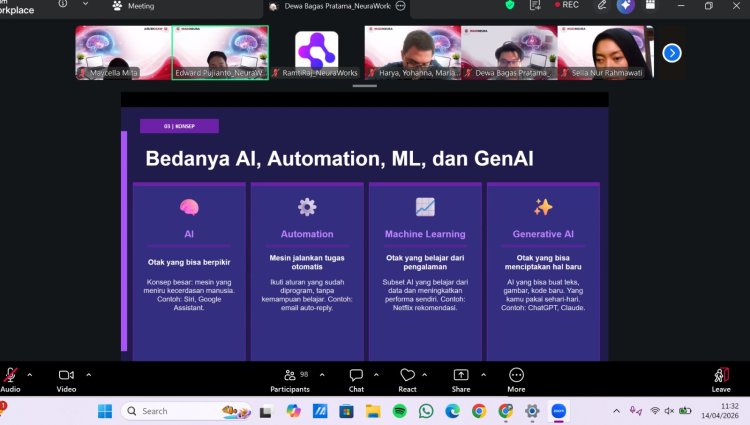The height and width of the screenshot is (425, 750).
Task: Click the Automation gear icon on slide
Action: [307, 207]
